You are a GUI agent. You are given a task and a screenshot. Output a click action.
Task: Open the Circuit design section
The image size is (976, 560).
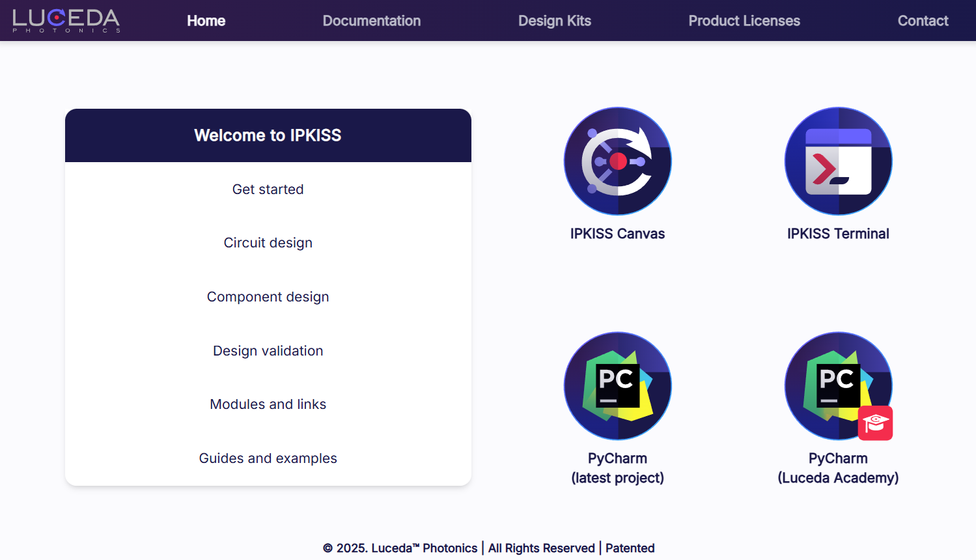pos(268,243)
